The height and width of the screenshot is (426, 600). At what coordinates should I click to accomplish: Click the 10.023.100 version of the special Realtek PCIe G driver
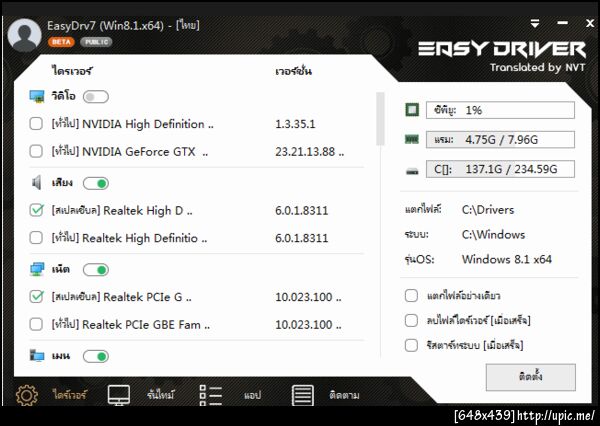click(308, 297)
